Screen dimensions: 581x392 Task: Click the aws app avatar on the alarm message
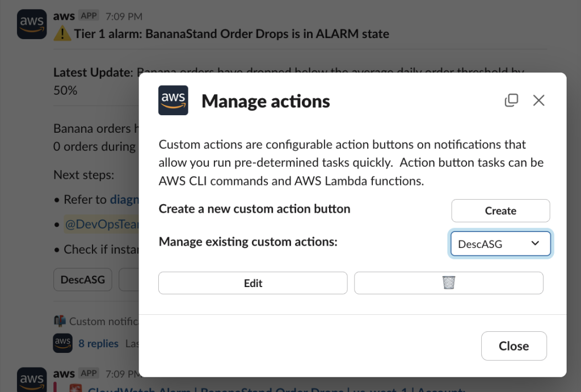pyautogui.click(x=32, y=24)
